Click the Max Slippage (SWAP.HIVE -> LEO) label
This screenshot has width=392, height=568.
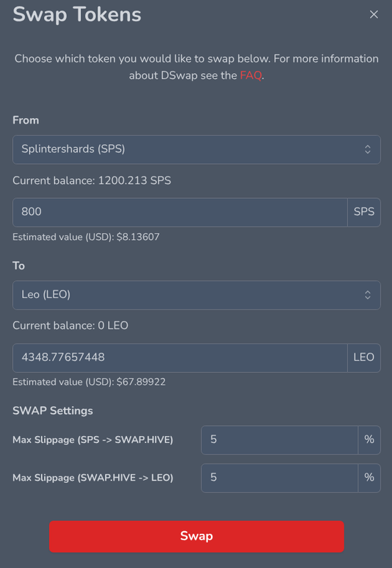[x=93, y=478]
